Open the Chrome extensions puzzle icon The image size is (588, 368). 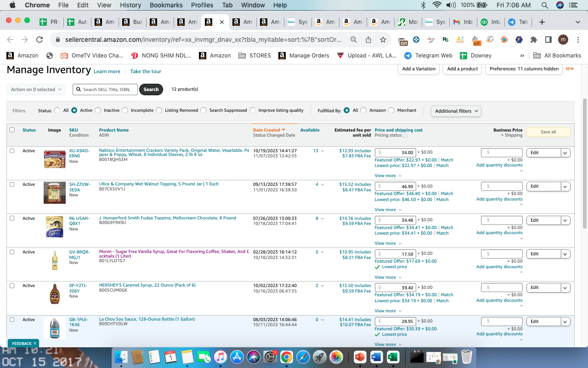[x=533, y=40]
